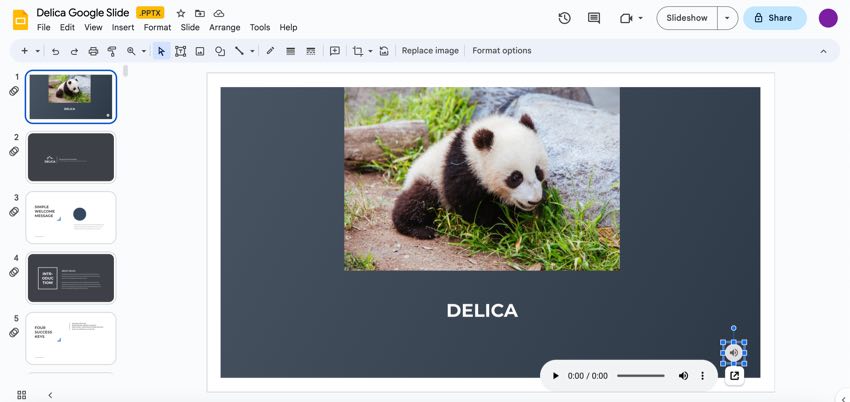This screenshot has width=850, height=402.
Task: Open the purple account avatar
Action: (828, 18)
